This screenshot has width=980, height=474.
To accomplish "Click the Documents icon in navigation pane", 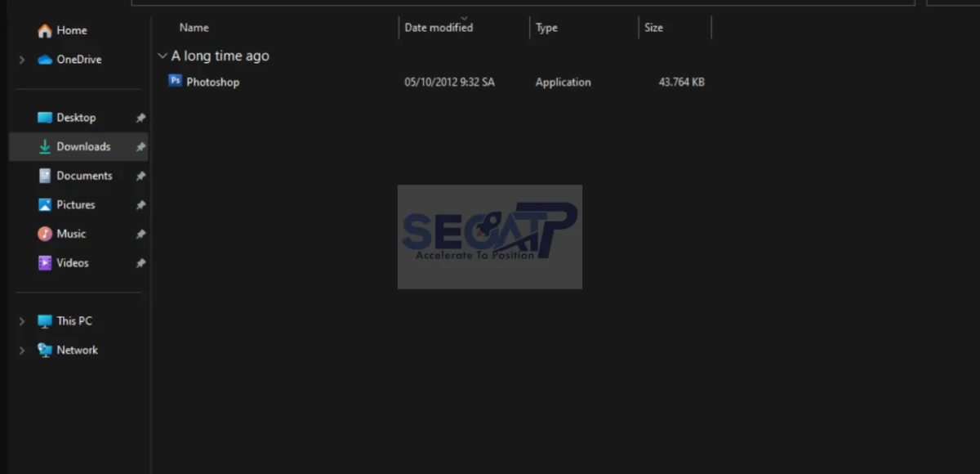I will 45,176.
